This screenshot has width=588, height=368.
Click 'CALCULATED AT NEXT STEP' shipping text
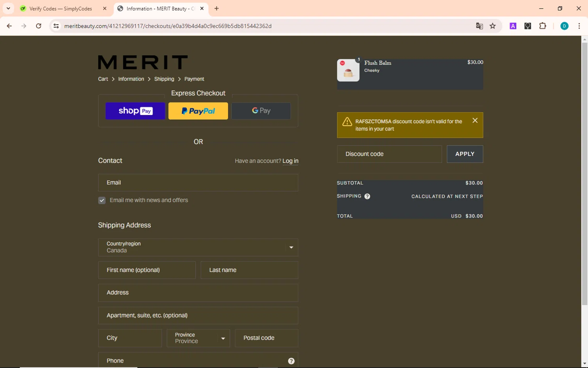[x=447, y=197]
